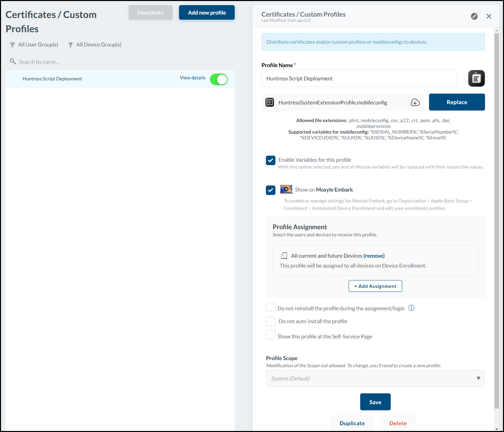The height and width of the screenshot is (432, 504).
Task: Open the All Device Group(s) filter
Action: click(x=95, y=45)
